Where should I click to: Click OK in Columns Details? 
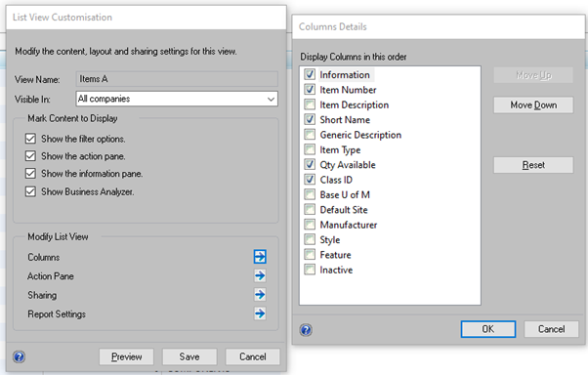[x=488, y=329]
